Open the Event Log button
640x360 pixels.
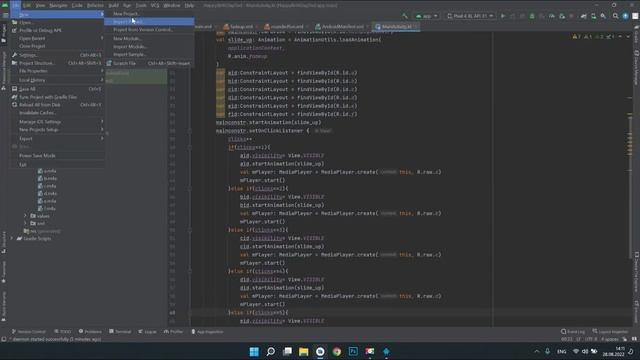[x=573, y=331]
